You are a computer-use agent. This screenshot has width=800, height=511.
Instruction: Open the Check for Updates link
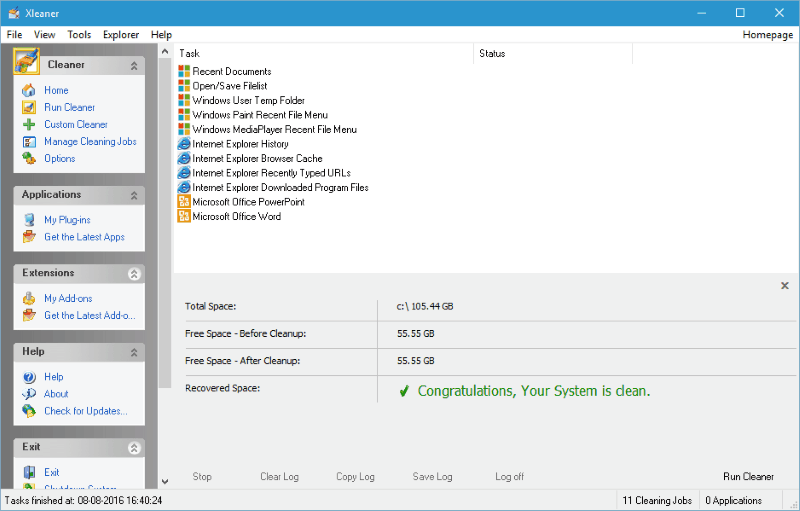click(86, 411)
